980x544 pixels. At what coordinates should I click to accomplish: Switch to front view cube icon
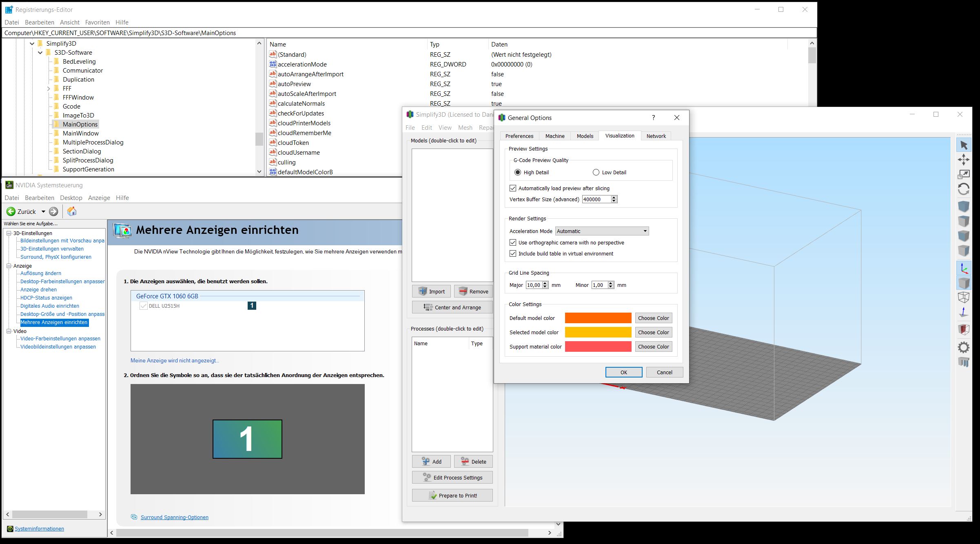964,236
